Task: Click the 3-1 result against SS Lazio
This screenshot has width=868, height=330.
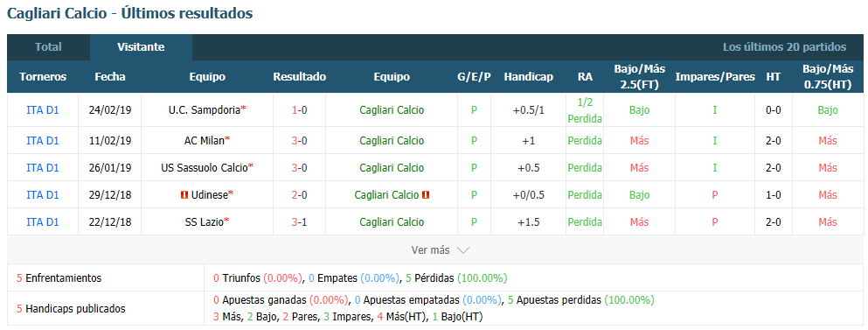Action: click(300, 221)
